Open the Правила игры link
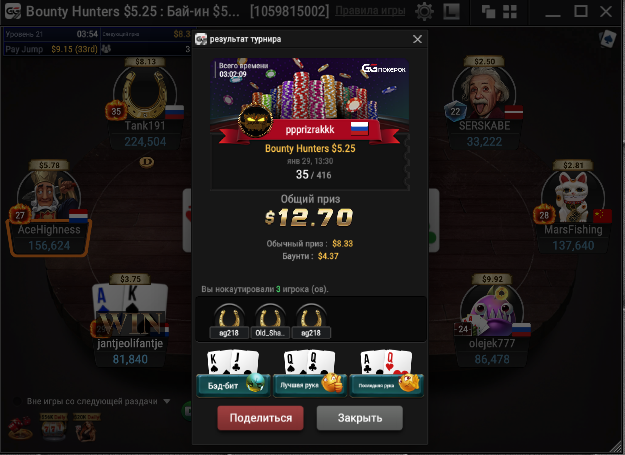The image size is (625, 455). pos(370,11)
